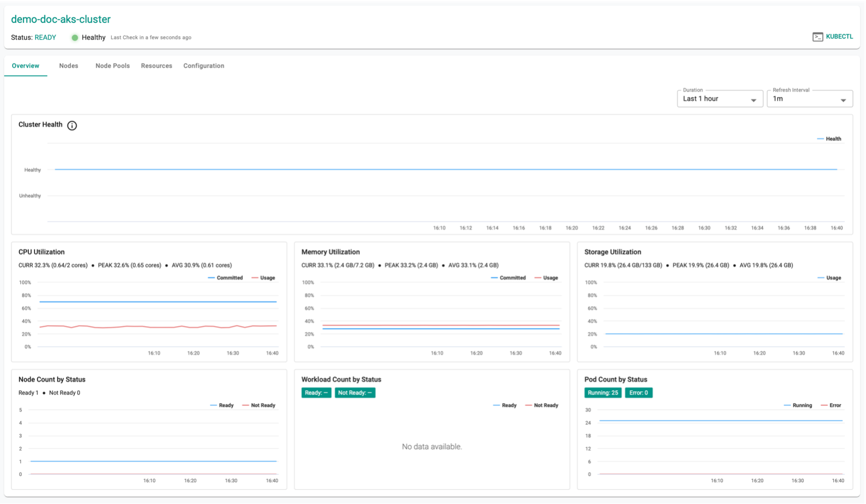Click the Unhealthy axis label
Viewport: 866px width, 504px height.
pyautogui.click(x=30, y=196)
